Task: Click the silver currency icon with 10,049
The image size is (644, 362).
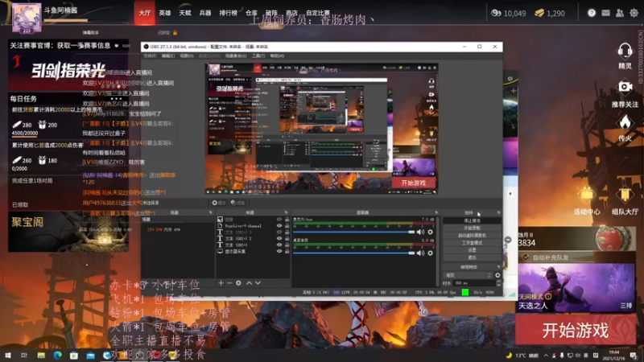Action: (x=496, y=13)
